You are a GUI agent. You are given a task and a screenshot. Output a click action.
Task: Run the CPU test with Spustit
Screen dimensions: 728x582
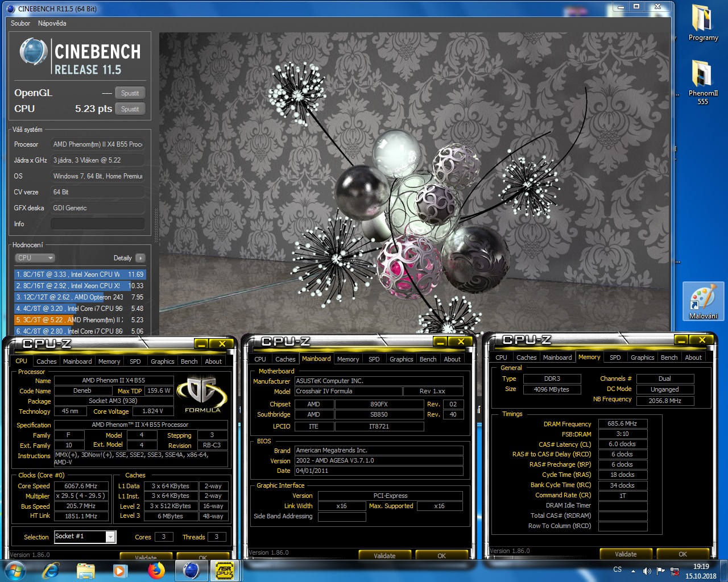pos(130,109)
